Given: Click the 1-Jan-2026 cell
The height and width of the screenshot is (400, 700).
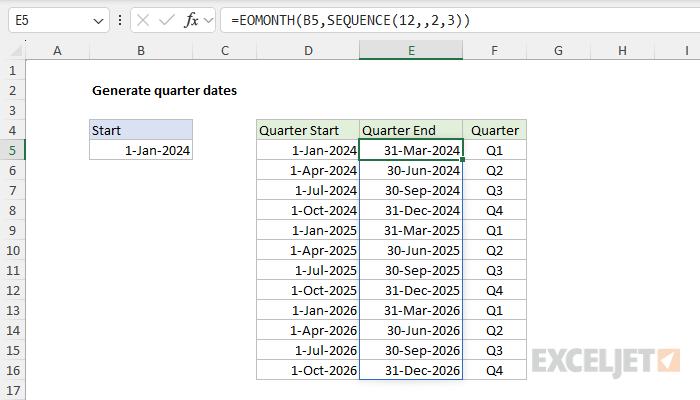Looking at the screenshot, I should (308, 310).
